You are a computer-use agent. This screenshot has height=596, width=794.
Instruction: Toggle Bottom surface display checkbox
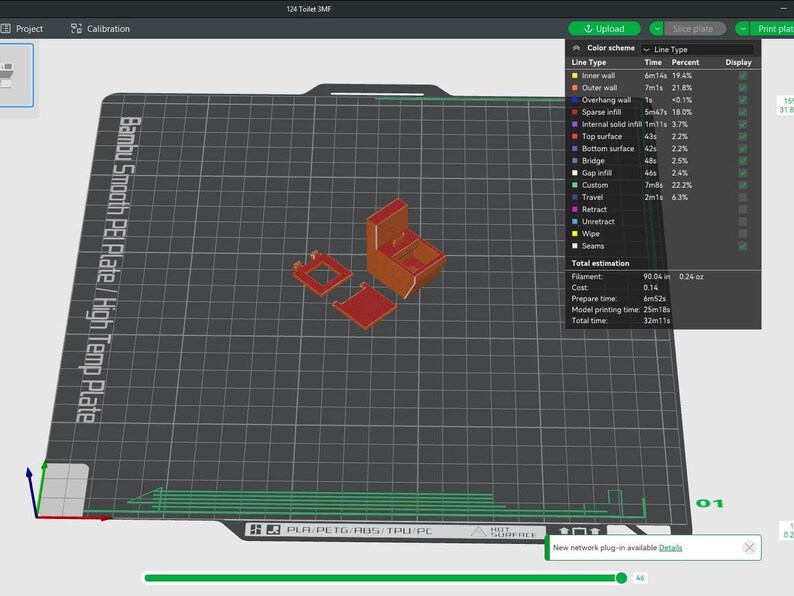click(742, 148)
